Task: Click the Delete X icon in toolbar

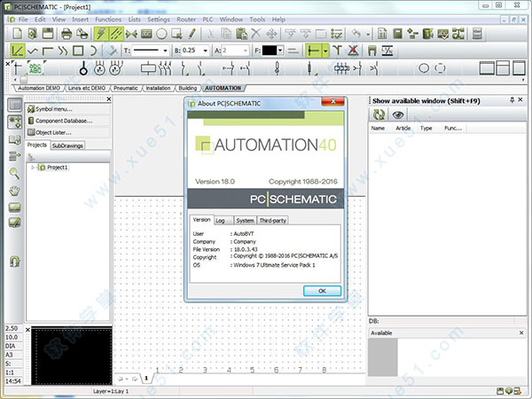Action: coord(256,34)
